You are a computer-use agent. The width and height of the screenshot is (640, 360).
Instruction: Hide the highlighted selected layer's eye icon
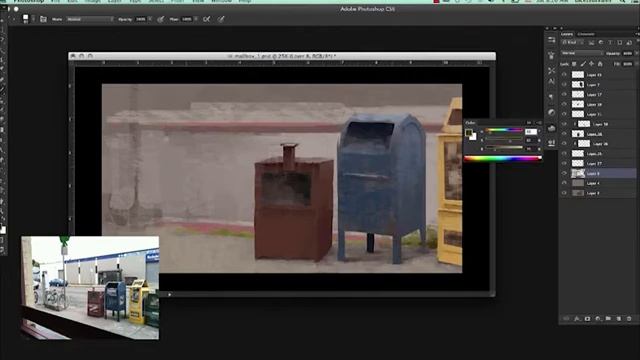click(x=564, y=173)
